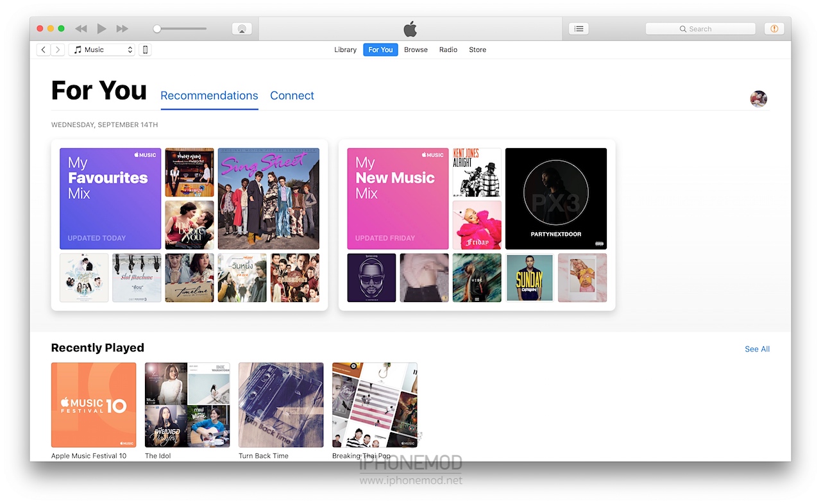Click the iPhone device icon
The height and width of the screenshot is (504, 821).
145,49
